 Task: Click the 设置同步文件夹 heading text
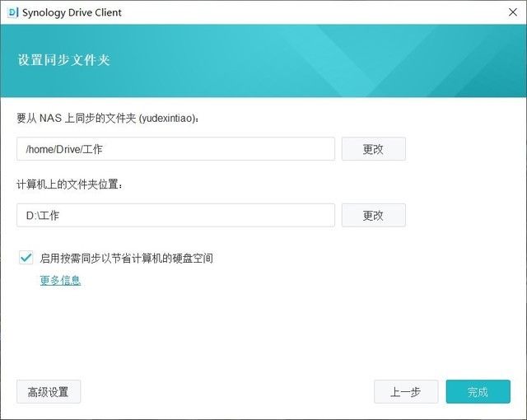pyautogui.click(x=64, y=60)
